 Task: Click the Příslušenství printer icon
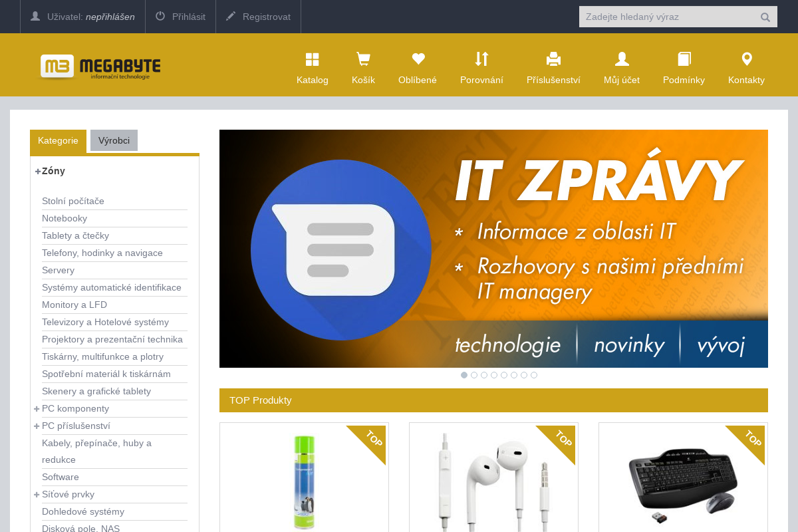point(553,59)
